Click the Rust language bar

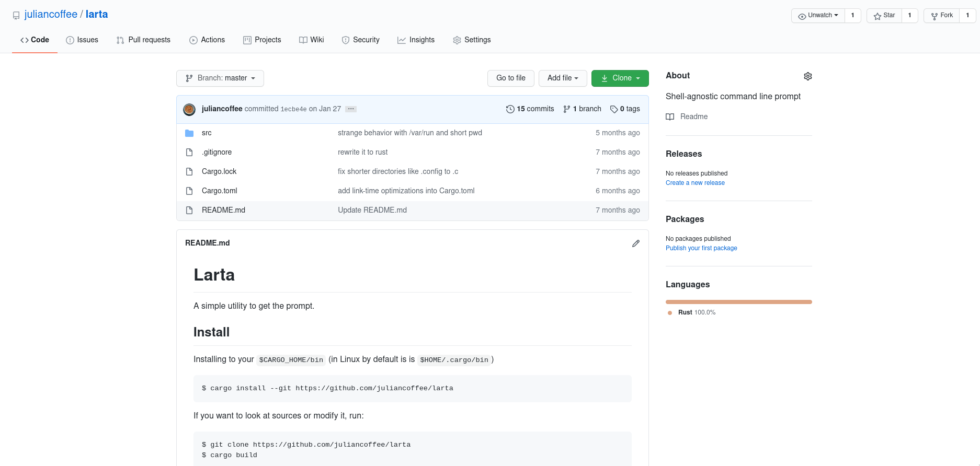click(x=738, y=302)
